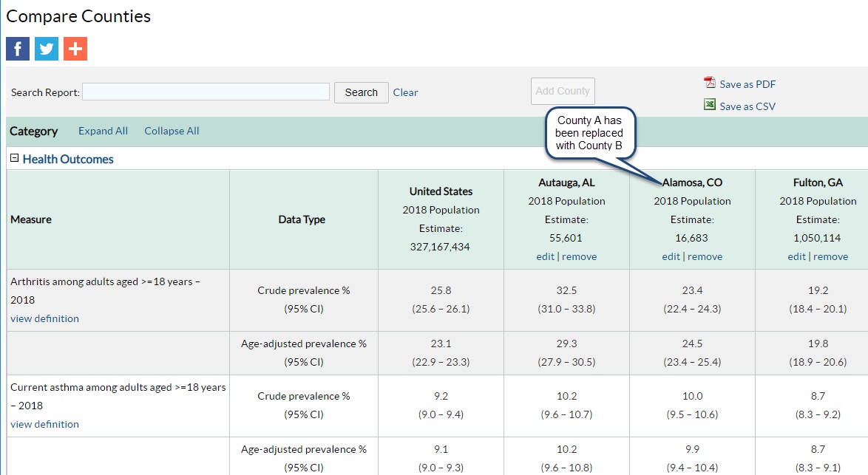Viewport: 868px width, 475px height.
Task: Save the report as CSV
Action: pos(747,106)
